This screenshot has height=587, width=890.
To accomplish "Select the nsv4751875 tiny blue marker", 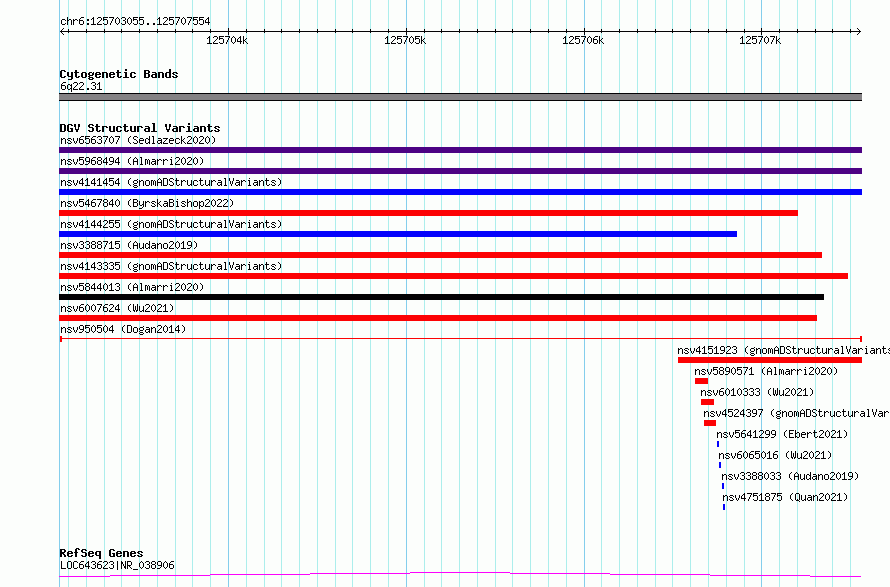I will pos(724,507).
